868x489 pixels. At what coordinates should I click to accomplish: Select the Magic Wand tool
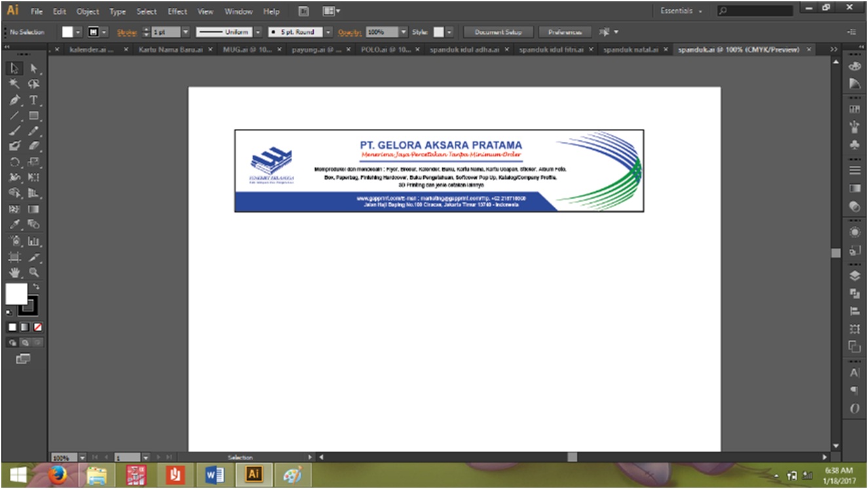[16, 84]
